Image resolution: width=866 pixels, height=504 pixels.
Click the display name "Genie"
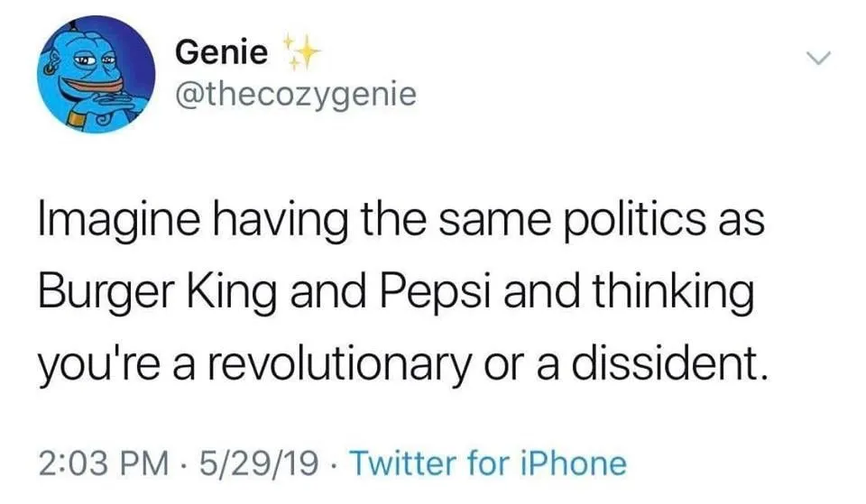click(221, 52)
